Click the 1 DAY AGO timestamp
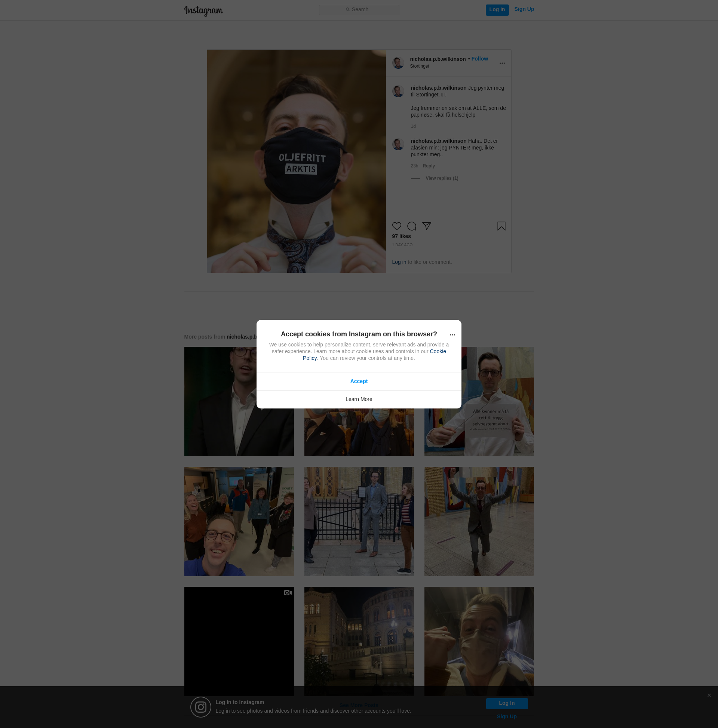This screenshot has height=728, width=718. point(402,245)
